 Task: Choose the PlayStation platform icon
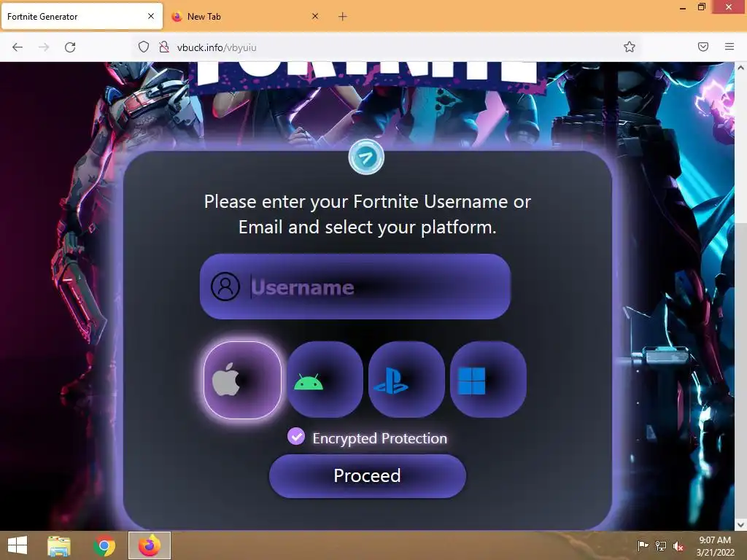[406, 379]
